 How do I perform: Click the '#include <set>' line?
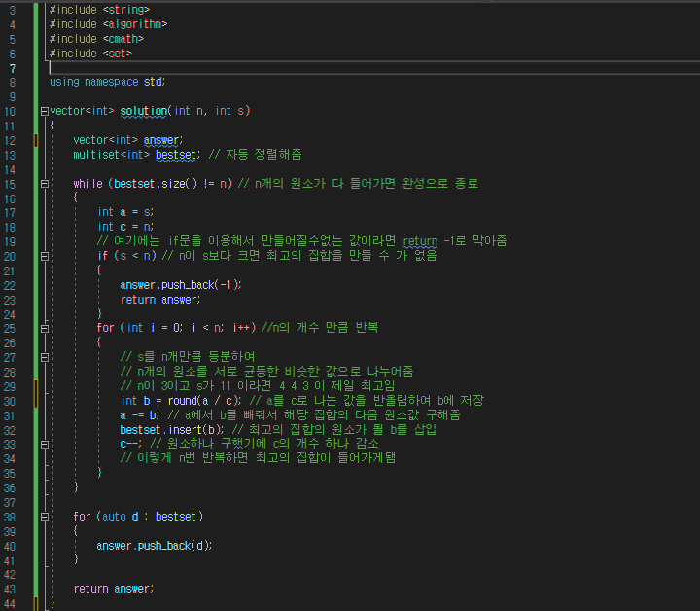(90, 54)
